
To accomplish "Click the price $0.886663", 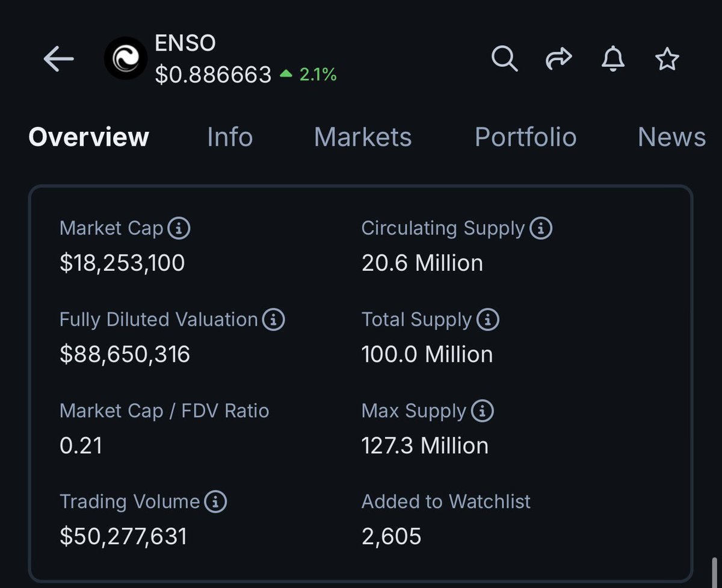I will 213,75.
